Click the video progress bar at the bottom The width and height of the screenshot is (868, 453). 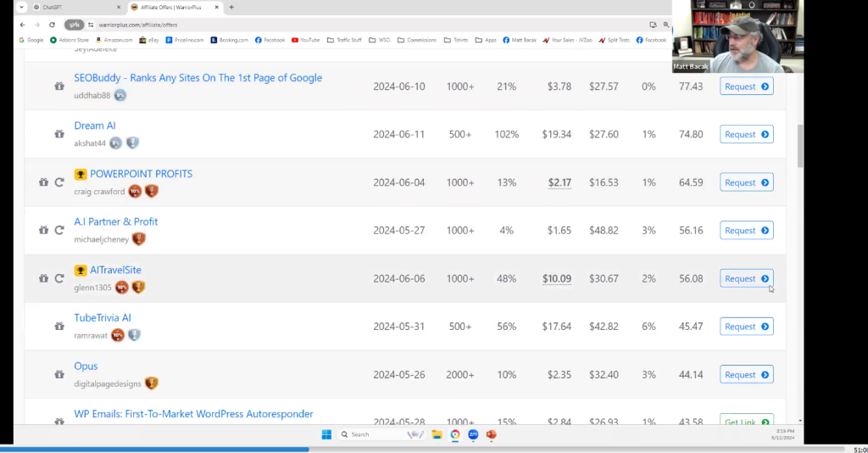[x=423, y=449]
